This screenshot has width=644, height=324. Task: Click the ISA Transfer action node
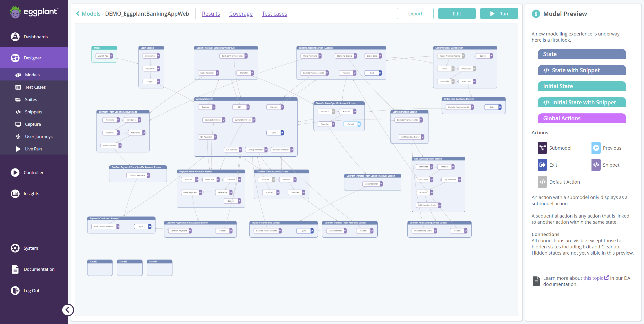click(233, 150)
